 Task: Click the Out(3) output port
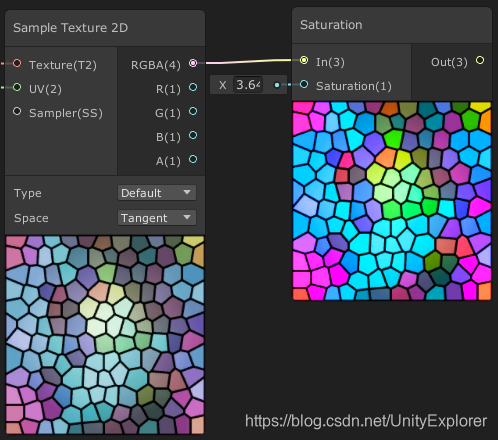pos(480,60)
